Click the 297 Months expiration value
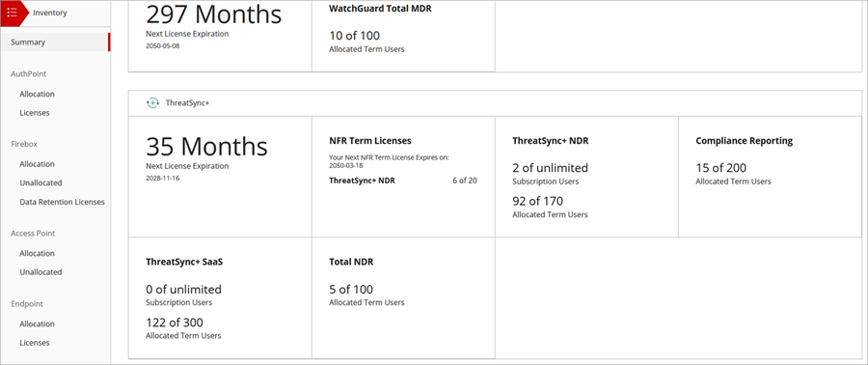The width and height of the screenshot is (868, 365). (x=214, y=14)
